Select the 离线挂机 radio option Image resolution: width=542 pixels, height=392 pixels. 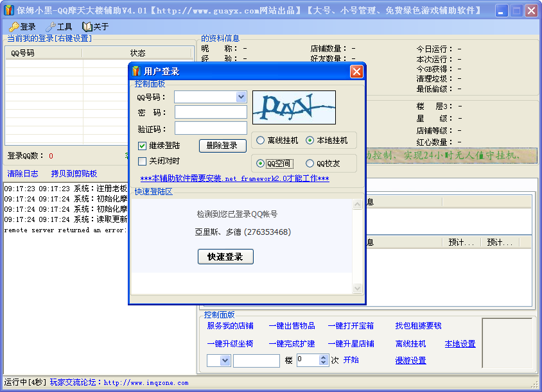click(x=260, y=141)
